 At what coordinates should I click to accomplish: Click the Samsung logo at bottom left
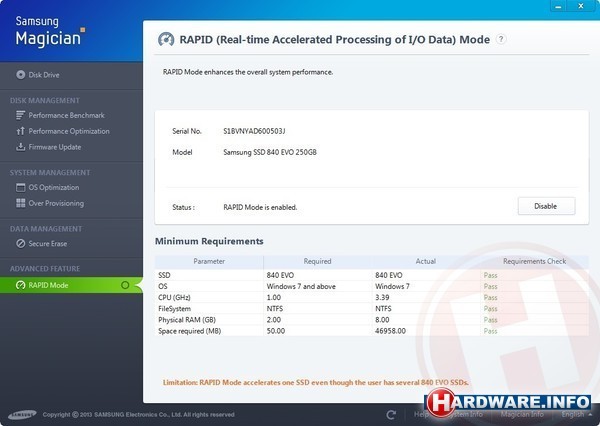click(22, 415)
